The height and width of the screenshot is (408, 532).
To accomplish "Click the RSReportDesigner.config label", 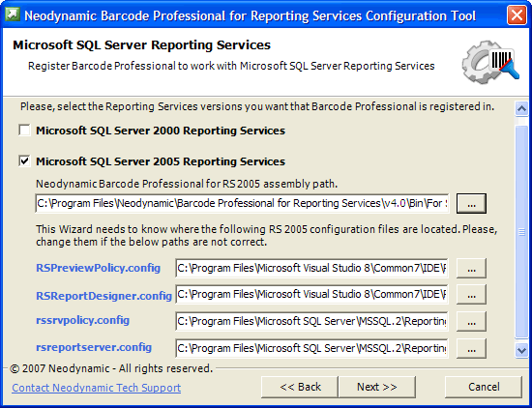I will click(103, 296).
